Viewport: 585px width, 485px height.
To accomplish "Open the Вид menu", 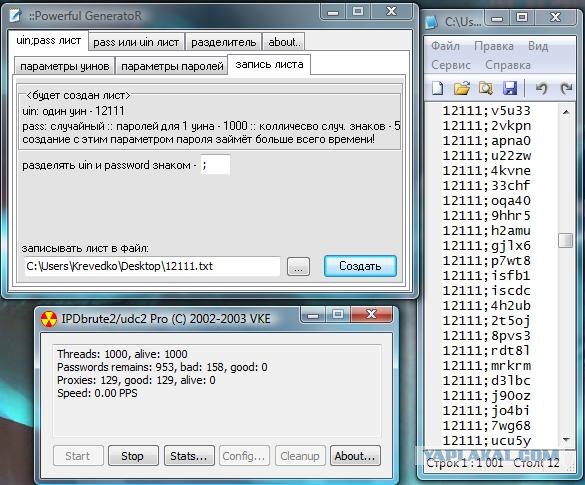I will (x=538, y=46).
